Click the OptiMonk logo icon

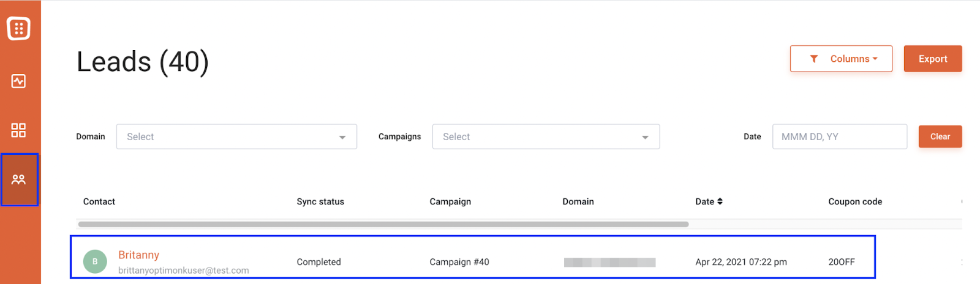coord(18,28)
